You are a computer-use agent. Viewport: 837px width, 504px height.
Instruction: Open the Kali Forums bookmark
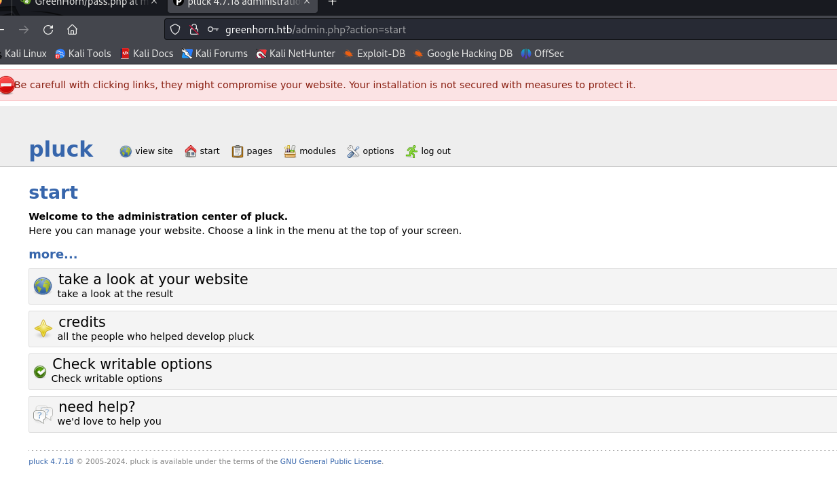click(215, 54)
